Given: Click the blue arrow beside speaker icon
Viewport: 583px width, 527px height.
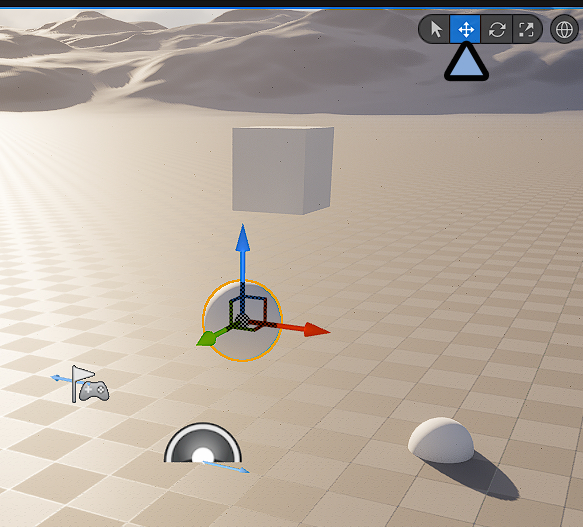Looking at the screenshot, I should [226, 467].
